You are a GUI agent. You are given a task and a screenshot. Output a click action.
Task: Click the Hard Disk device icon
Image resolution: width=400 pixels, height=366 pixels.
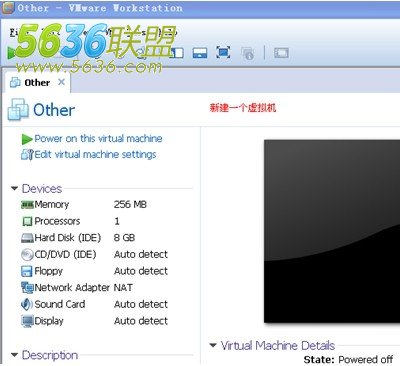click(x=27, y=238)
